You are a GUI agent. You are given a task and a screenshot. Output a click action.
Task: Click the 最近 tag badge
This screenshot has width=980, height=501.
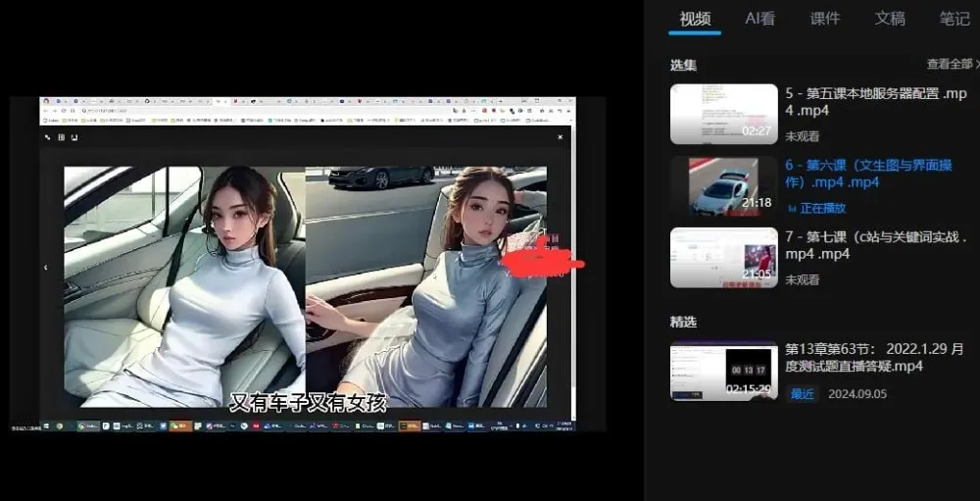click(x=803, y=393)
